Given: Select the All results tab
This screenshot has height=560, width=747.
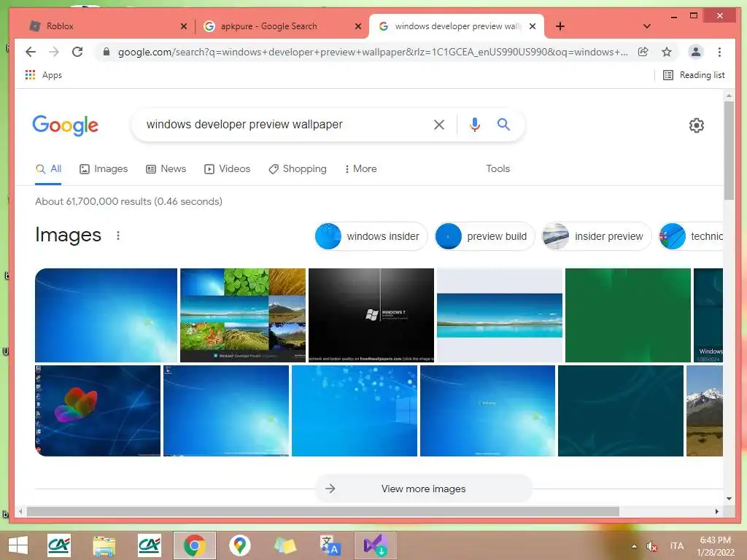Looking at the screenshot, I should point(49,169).
